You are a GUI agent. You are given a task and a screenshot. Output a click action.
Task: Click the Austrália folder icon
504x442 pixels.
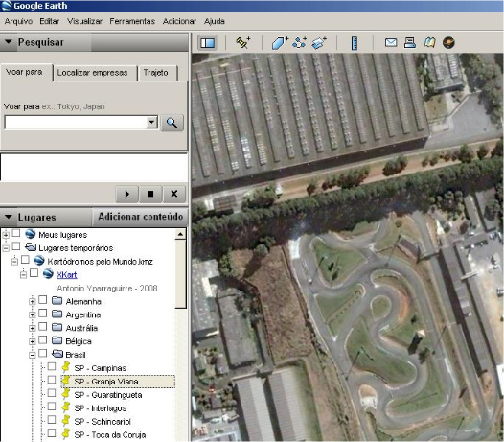tap(57, 328)
